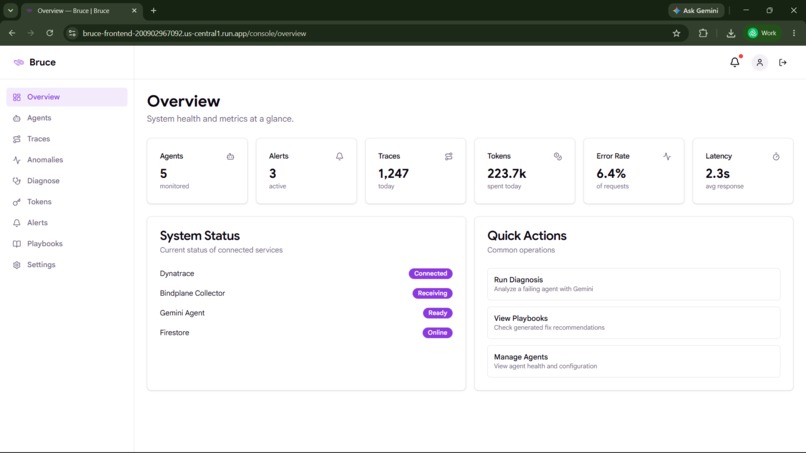Click the Manage Agents quick action
Viewport: 806px width, 453px height.
(633, 361)
